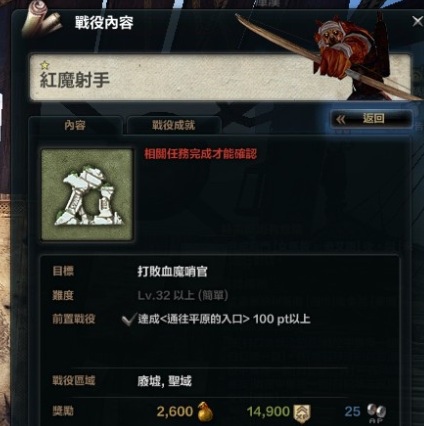This screenshot has width=424, height=426.
Task: Click the red text 相關任務完成才能確認
Action: [x=200, y=154]
